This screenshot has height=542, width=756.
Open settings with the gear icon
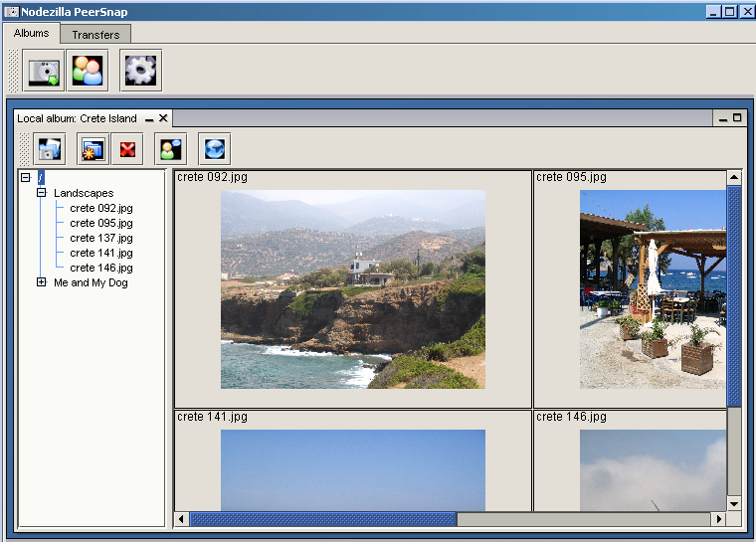point(140,71)
